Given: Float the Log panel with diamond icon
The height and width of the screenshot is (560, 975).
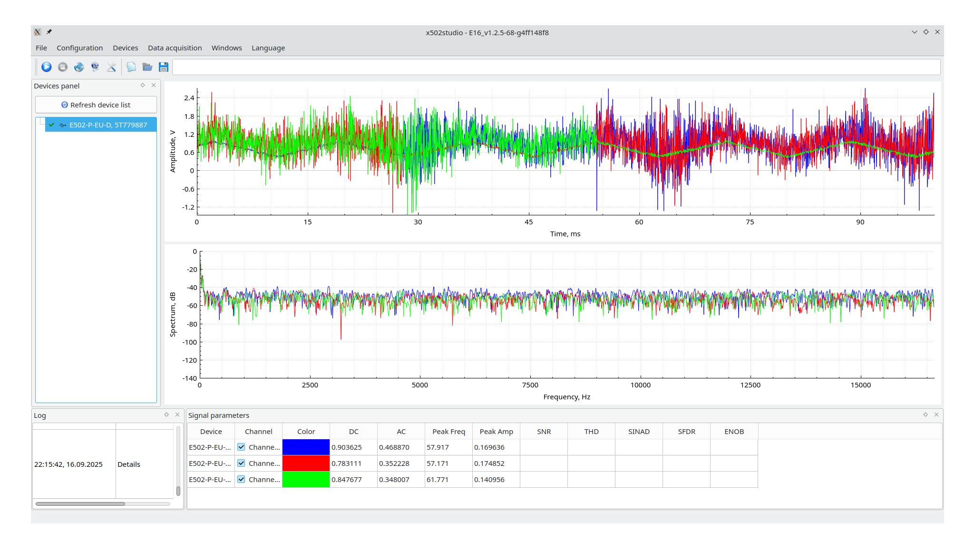Looking at the screenshot, I should tap(166, 415).
